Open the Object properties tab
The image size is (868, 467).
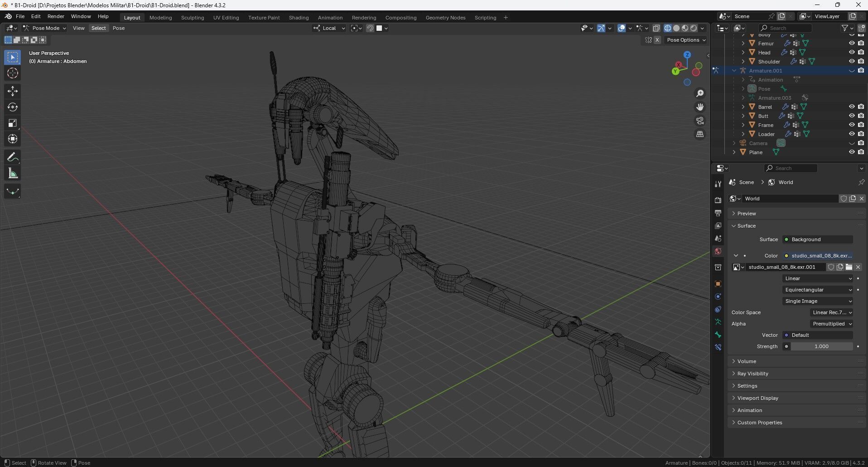718,284
